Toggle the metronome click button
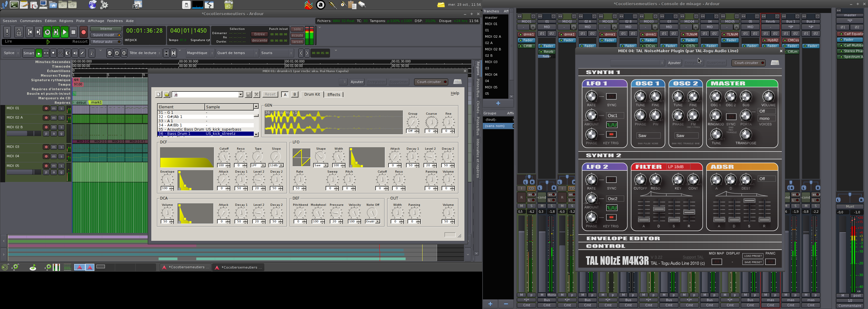The width and height of the screenshot is (868, 309). click(19, 32)
